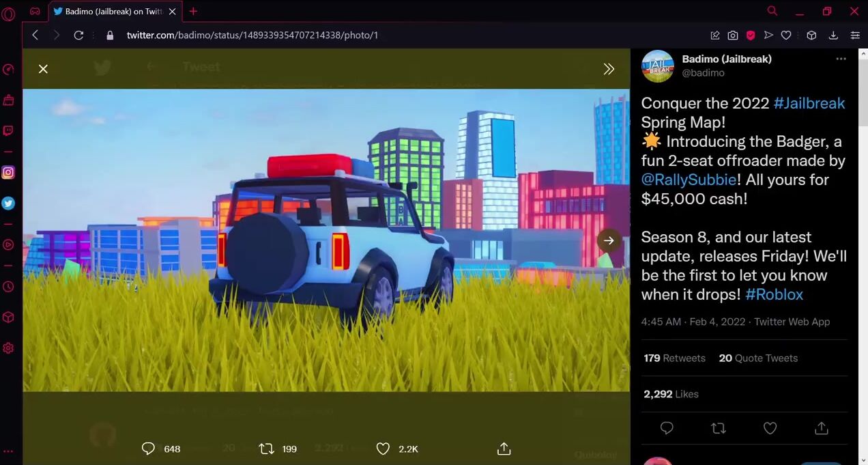Reload the page
Image resolution: width=868 pixels, height=465 pixels.
point(78,35)
